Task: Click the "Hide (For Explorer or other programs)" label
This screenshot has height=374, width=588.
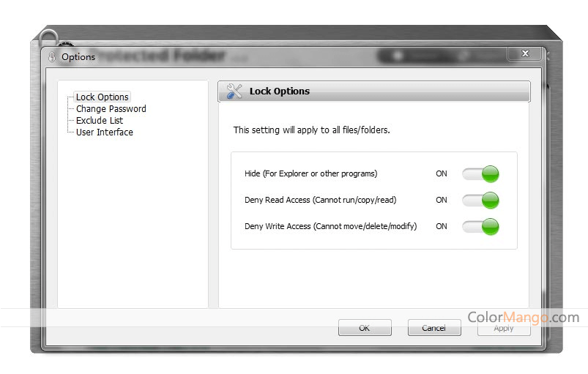Action: click(310, 173)
